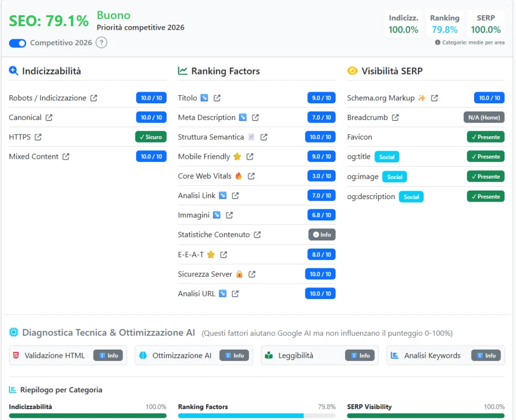Click the flame icon beside Core Web Vitals

click(x=239, y=176)
